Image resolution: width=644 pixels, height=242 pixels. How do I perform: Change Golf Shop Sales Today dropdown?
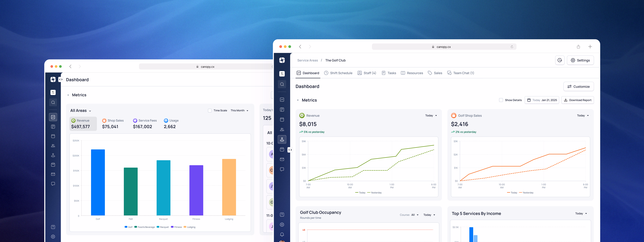[583, 115]
